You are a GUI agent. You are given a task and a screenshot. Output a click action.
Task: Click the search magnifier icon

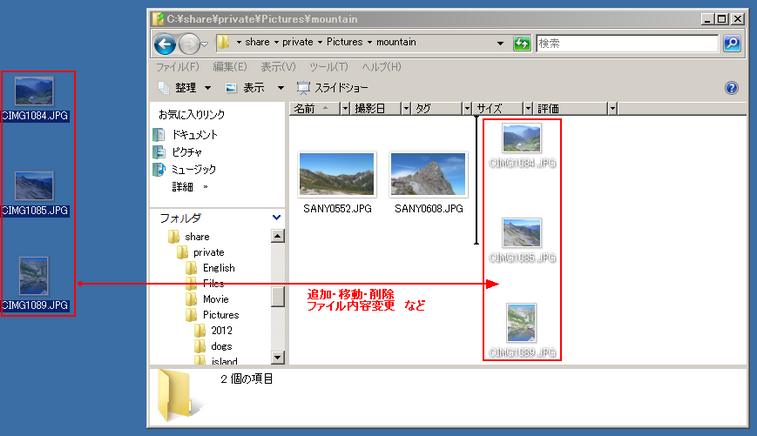click(732, 44)
